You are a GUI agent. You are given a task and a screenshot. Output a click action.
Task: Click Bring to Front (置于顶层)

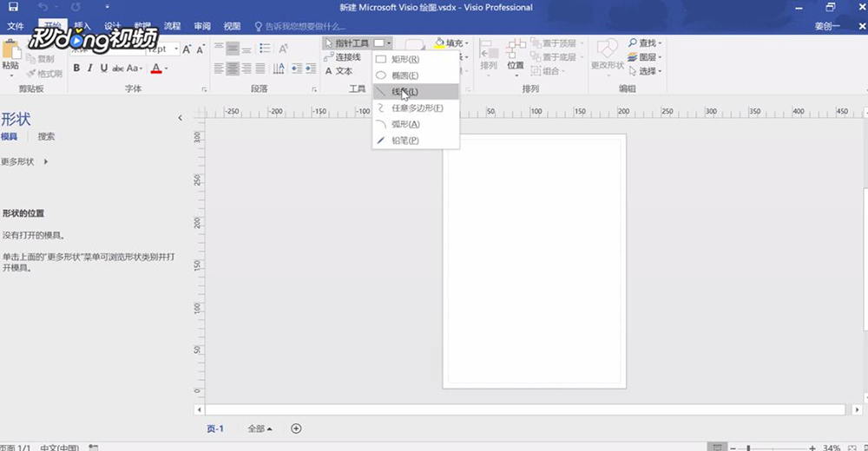pos(557,43)
